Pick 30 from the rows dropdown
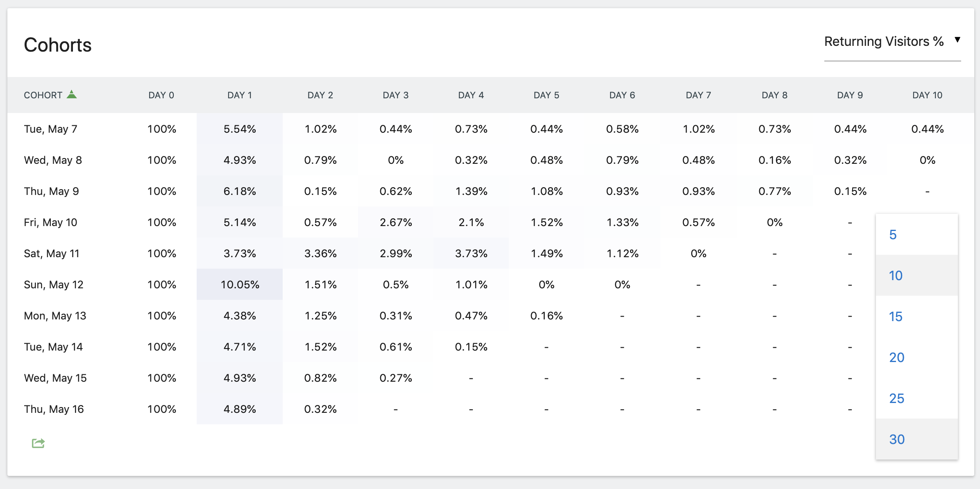Screen dimensions: 980x489 click(x=896, y=439)
